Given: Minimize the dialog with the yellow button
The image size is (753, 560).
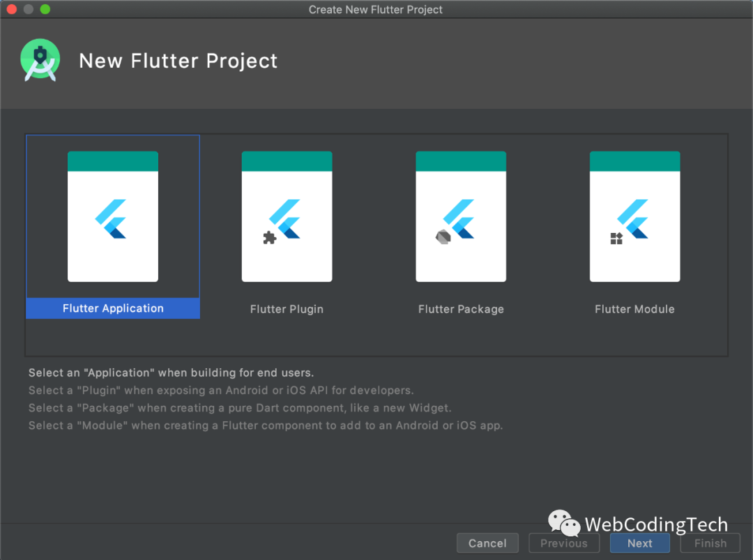Looking at the screenshot, I should 29,9.
